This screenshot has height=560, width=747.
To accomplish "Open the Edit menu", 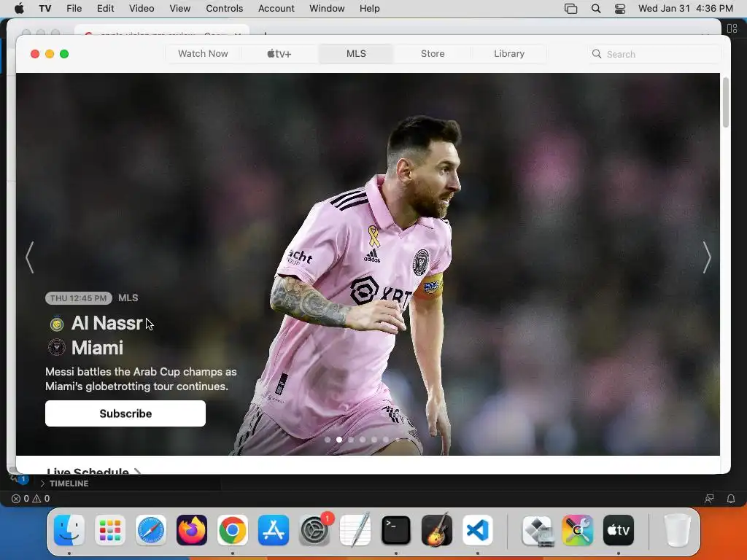I will 105,9.
